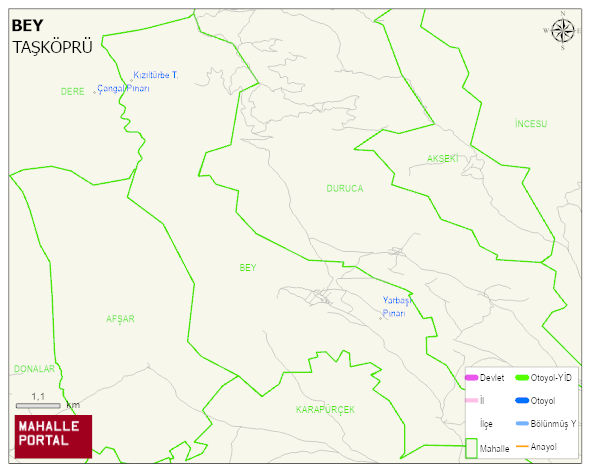591x472 pixels.
Task: Click the 1.1 km scale bar
Action: (38, 406)
